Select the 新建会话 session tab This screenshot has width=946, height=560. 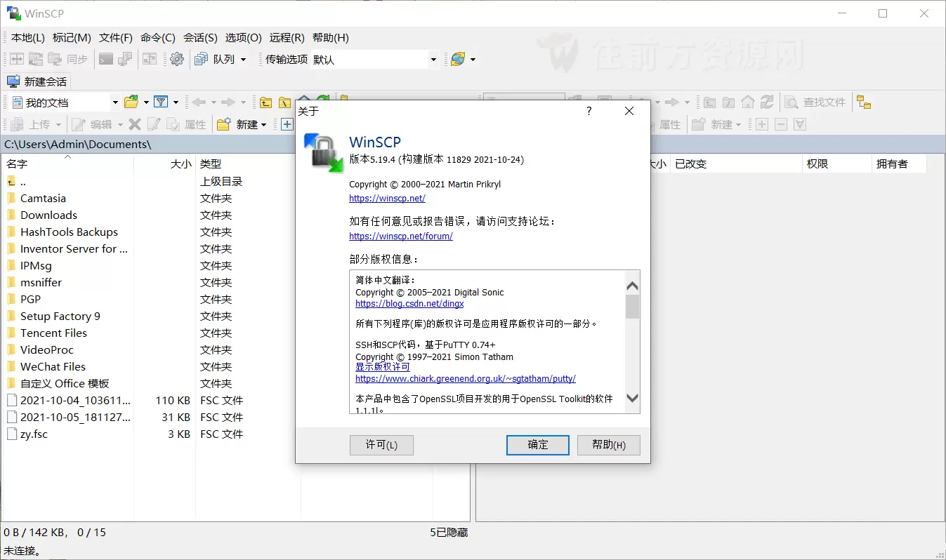(x=38, y=81)
